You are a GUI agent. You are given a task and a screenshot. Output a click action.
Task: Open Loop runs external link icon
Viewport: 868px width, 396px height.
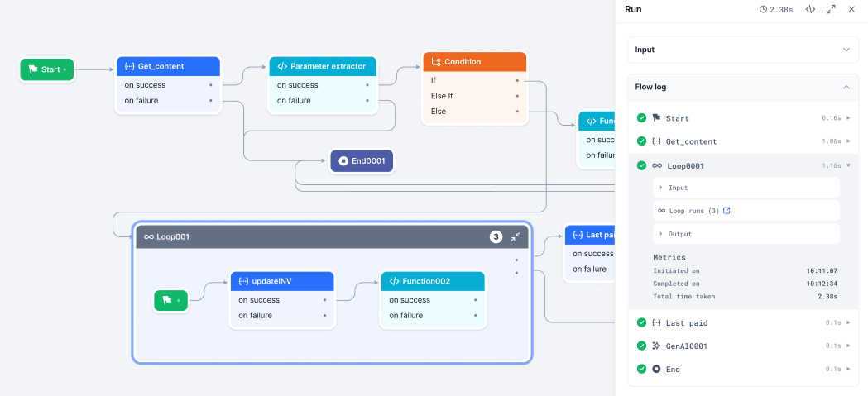727,211
